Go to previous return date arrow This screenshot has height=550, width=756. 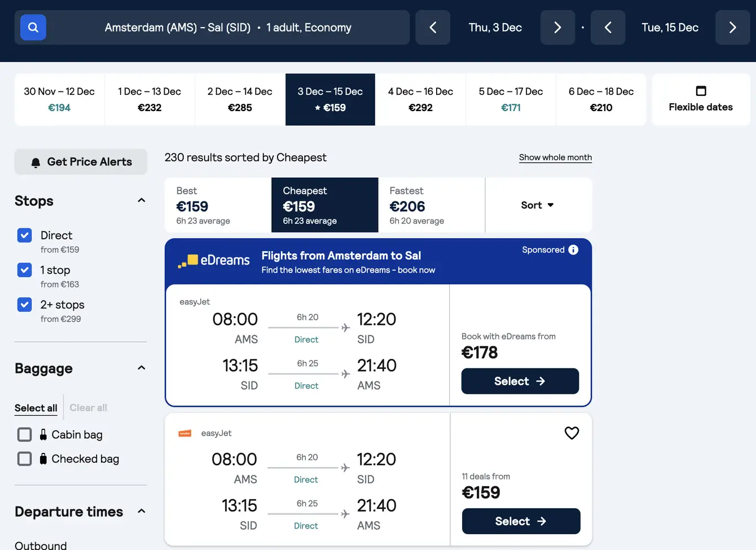pos(608,27)
